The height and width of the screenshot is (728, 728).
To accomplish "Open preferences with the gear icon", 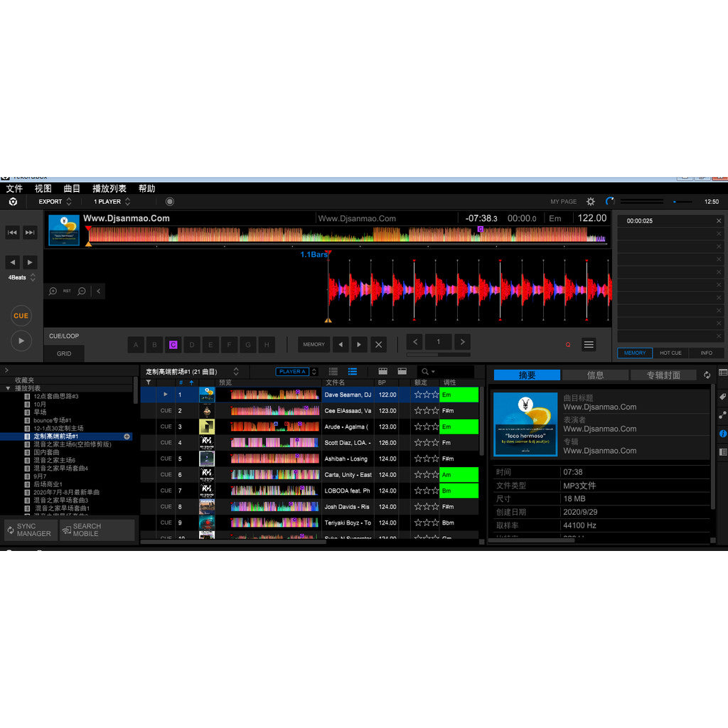I will pos(591,201).
